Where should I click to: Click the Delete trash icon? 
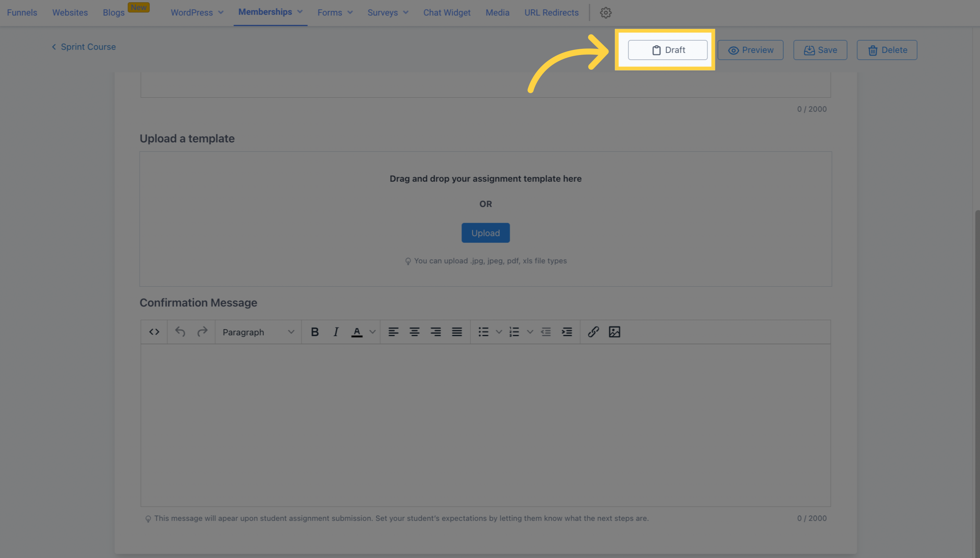tap(872, 49)
